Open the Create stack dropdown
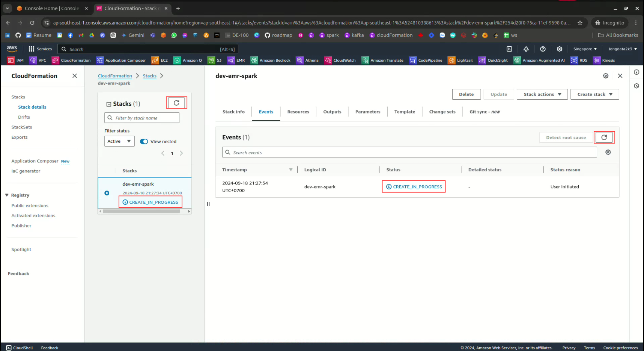 tap(594, 94)
